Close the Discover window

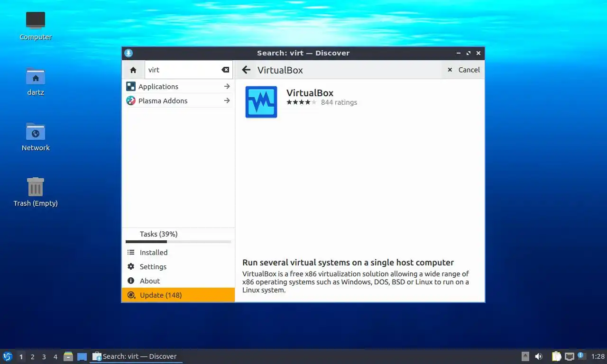pyautogui.click(x=478, y=53)
